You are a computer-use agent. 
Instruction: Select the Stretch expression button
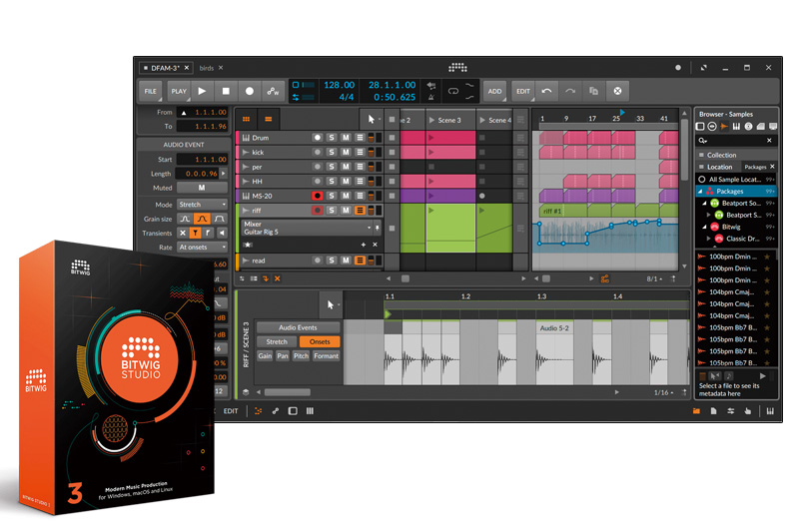(x=277, y=341)
